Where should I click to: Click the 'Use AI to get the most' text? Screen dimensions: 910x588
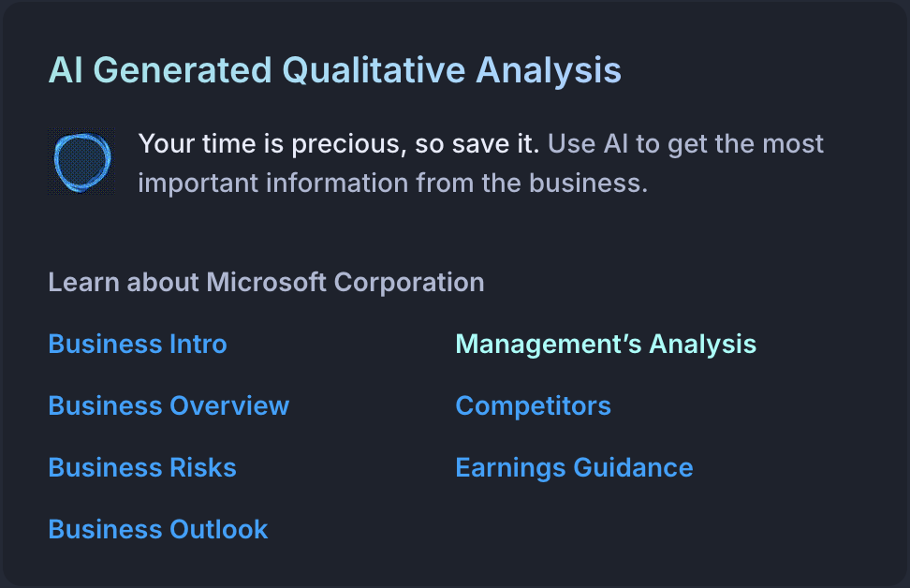(x=685, y=144)
